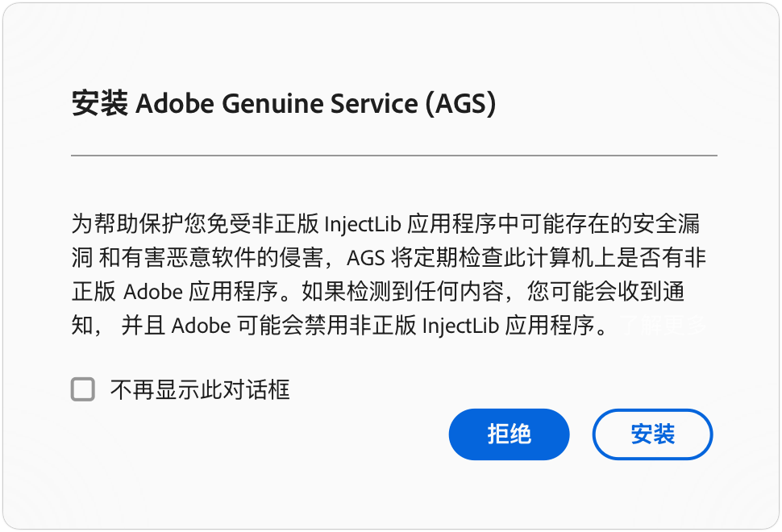Viewport: 782px width, 532px height.
Task: Click the 不再显示此对话框 label text
Action: tap(200, 391)
